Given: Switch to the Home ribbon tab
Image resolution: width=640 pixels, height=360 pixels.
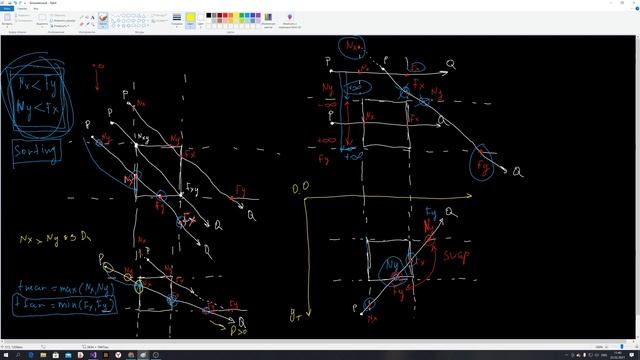Looking at the screenshot, I should click(x=22, y=9).
